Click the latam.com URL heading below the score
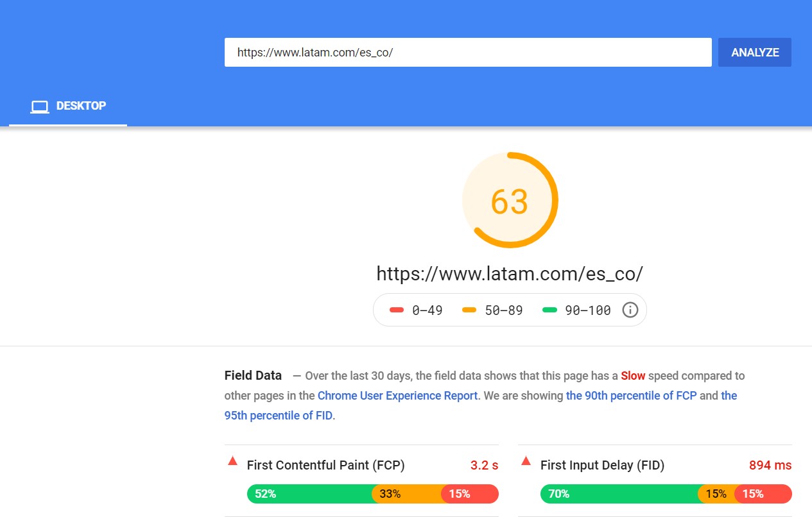Image resolution: width=812 pixels, height=517 pixels. click(x=510, y=274)
